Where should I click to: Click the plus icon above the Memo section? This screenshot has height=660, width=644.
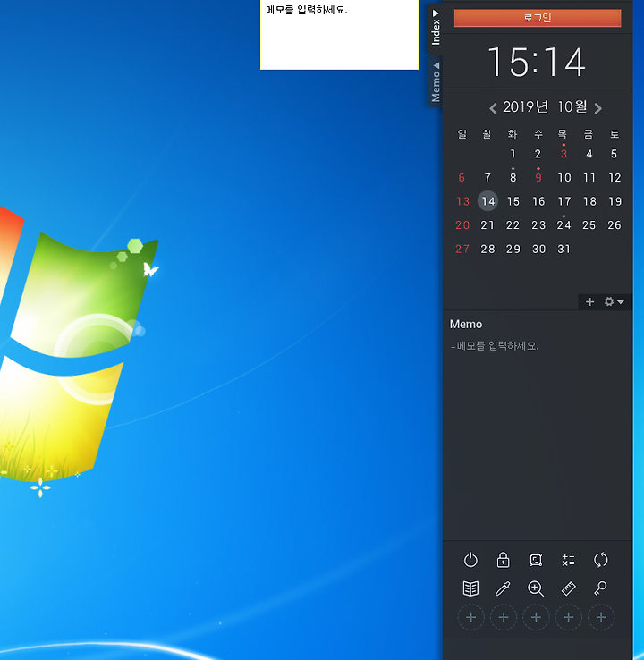[x=589, y=301]
